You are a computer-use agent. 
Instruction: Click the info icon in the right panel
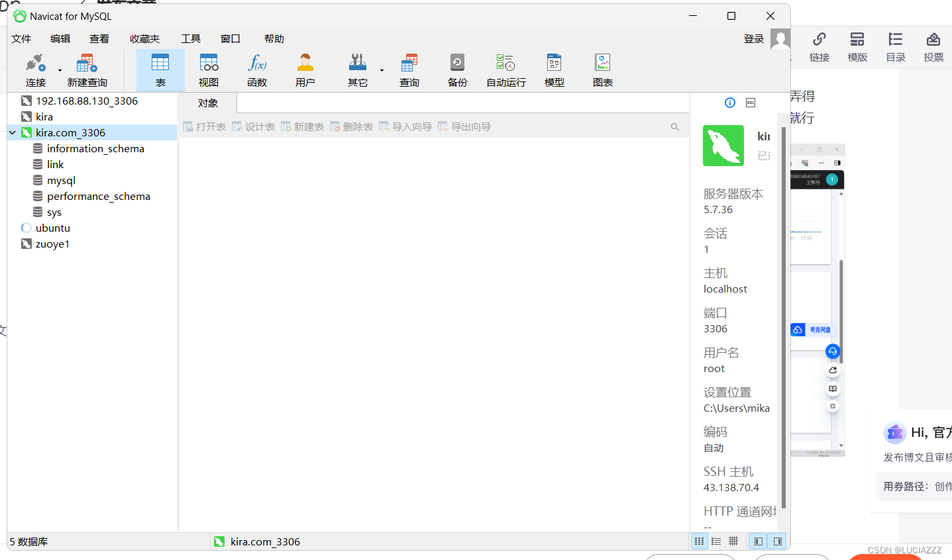coord(730,103)
